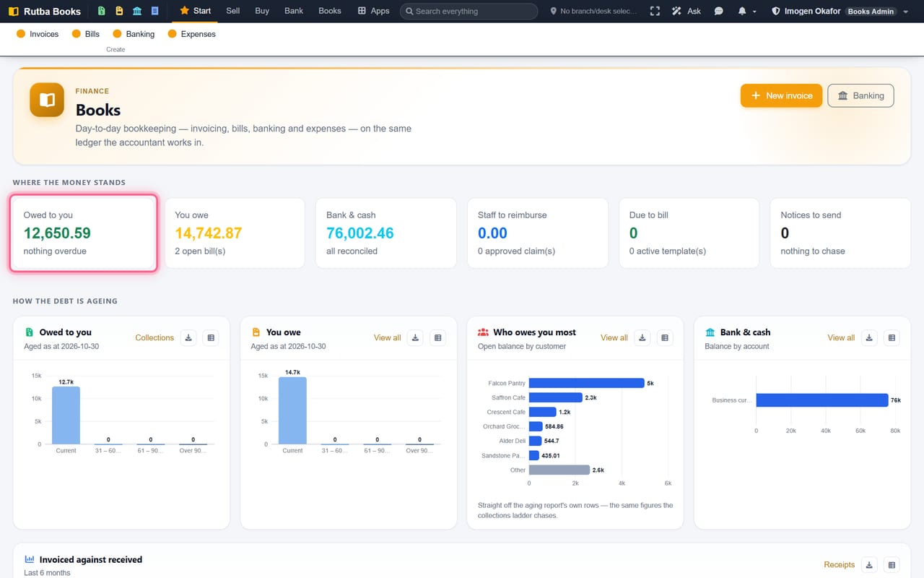This screenshot has height=578, width=924.
Task: Click View all on Who owes you most
Action: (614, 337)
